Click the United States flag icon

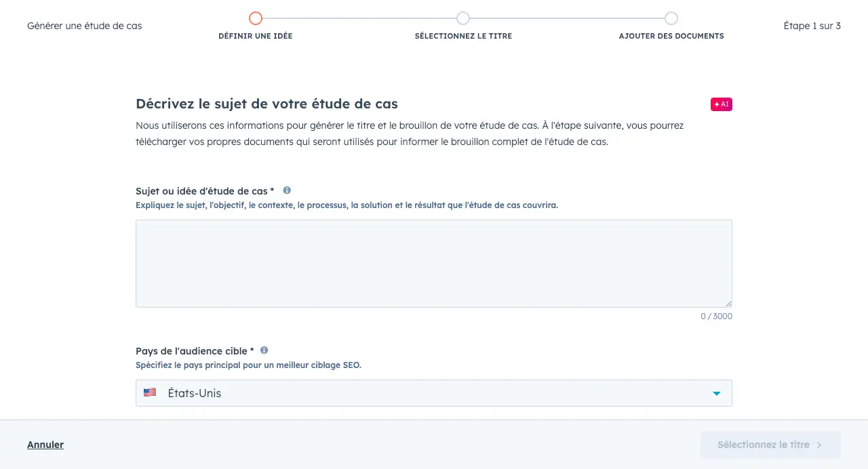[x=150, y=392]
